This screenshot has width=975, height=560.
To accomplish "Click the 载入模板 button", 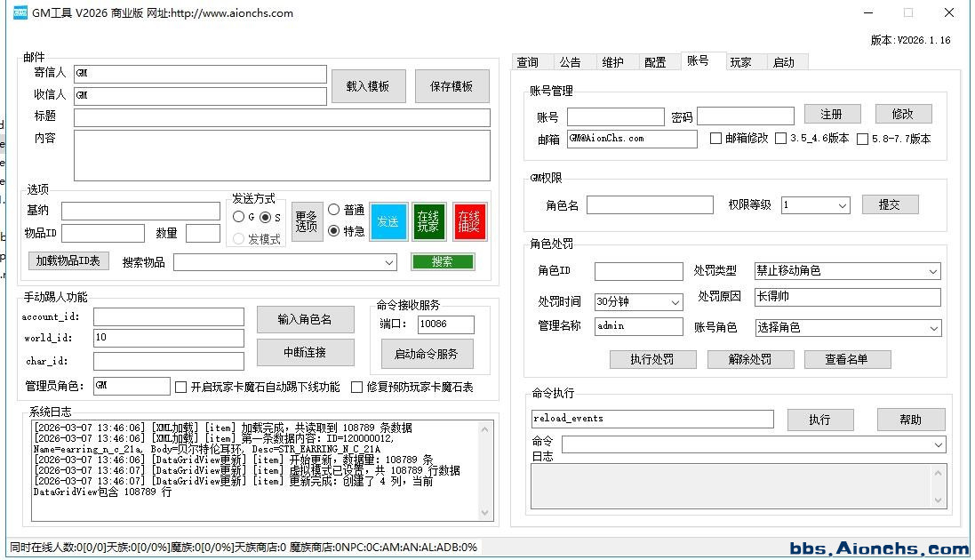I will point(368,86).
